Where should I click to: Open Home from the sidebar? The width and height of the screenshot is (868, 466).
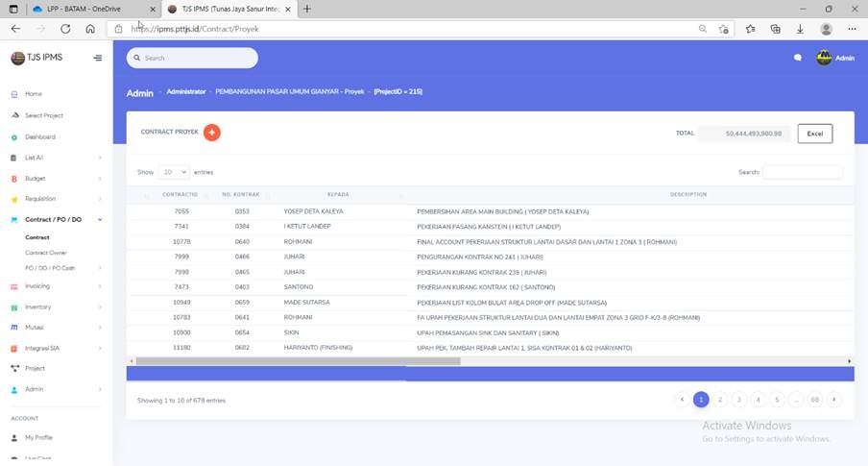[x=34, y=94]
